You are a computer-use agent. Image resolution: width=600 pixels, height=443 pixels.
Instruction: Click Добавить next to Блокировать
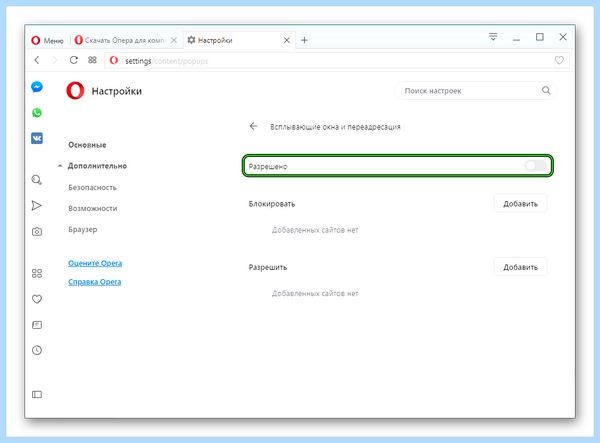[520, 204]
